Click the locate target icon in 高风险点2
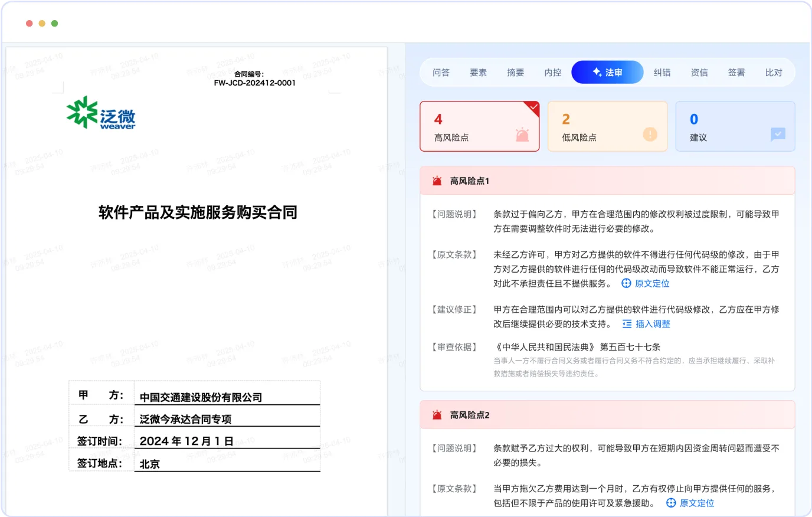 (x=671, y=503)
